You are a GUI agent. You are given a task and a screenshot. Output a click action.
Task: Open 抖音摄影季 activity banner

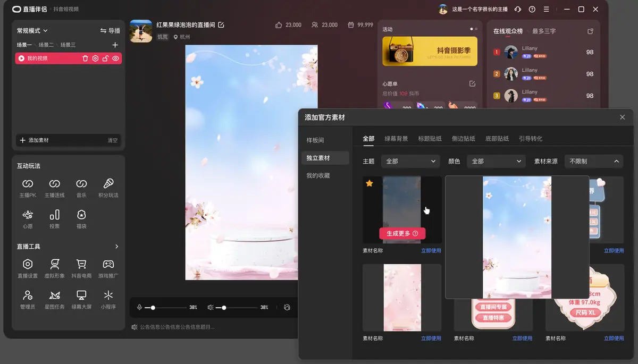coord(430,51)
